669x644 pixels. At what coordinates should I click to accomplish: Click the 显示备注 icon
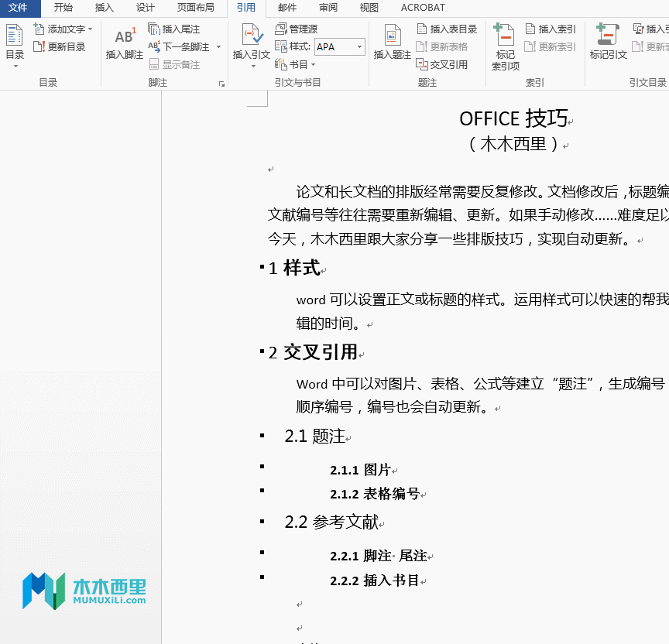coord(153,64)
